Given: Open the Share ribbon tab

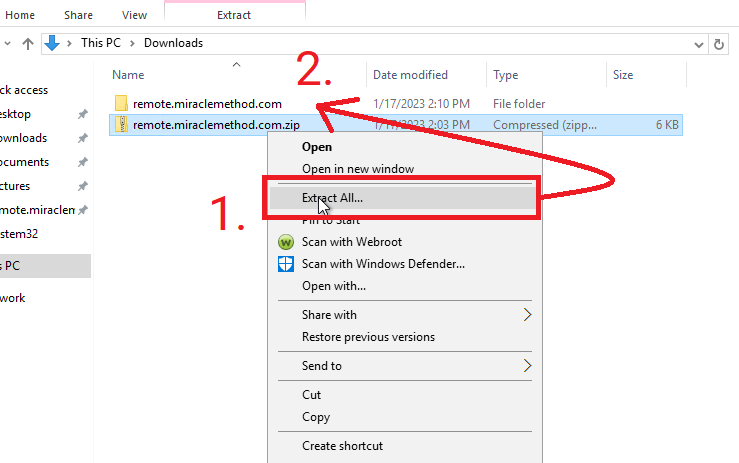Looking at the screenshot, I should 78,16.
